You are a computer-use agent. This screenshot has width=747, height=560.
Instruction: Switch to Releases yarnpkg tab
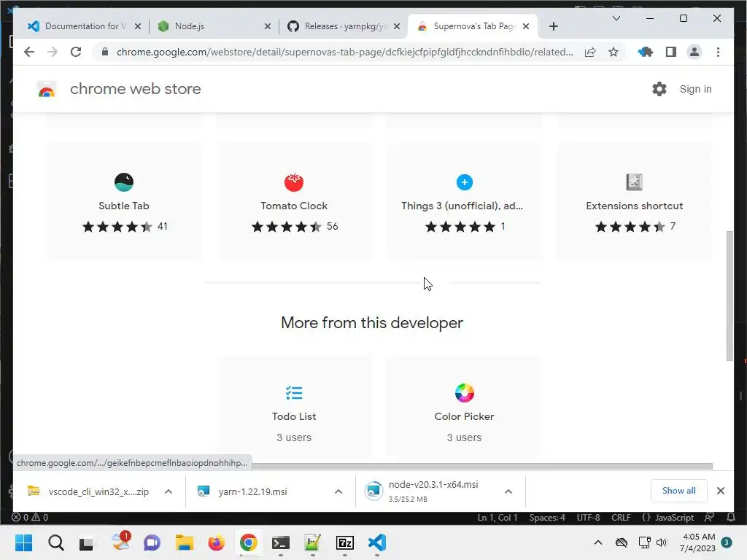tap(345, 26)
